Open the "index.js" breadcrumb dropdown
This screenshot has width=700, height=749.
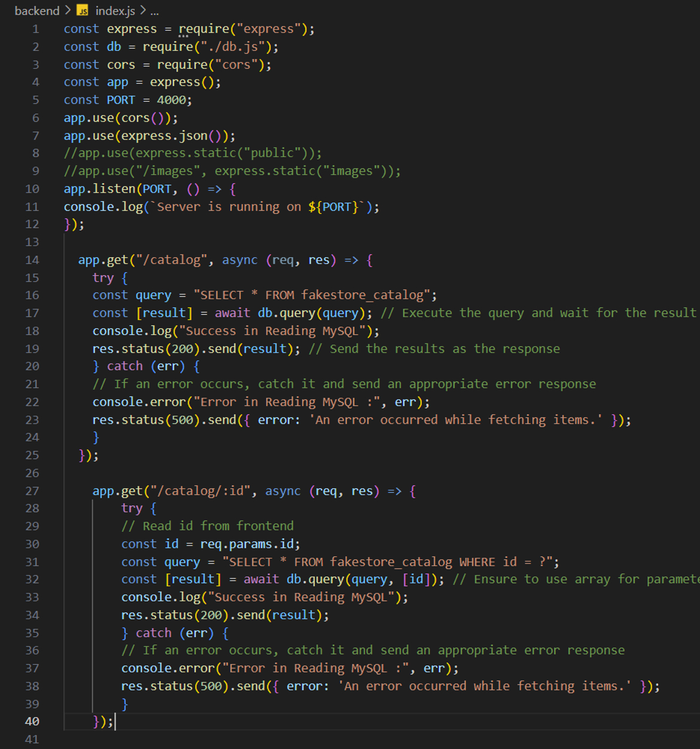(115, 10)
